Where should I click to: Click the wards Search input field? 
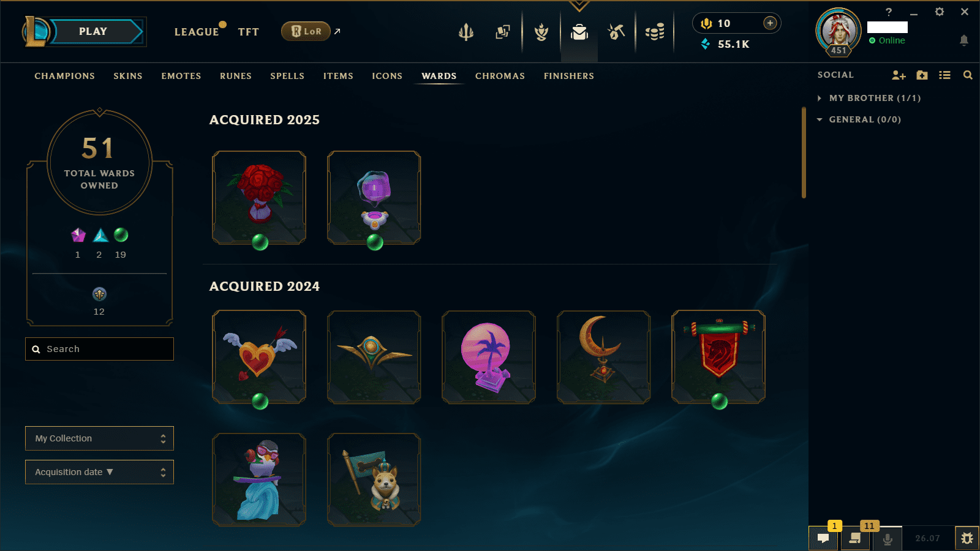click(99, 349)
